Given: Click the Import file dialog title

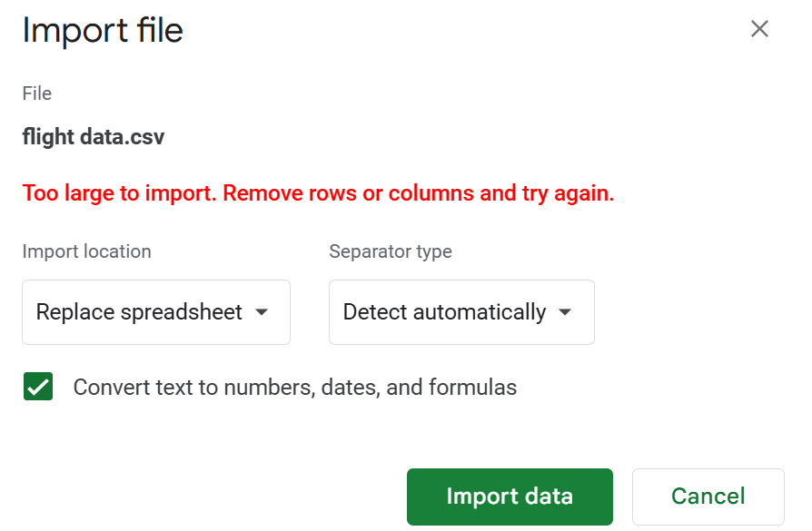Looking at the screenshot, I should (x=103, y=30).
